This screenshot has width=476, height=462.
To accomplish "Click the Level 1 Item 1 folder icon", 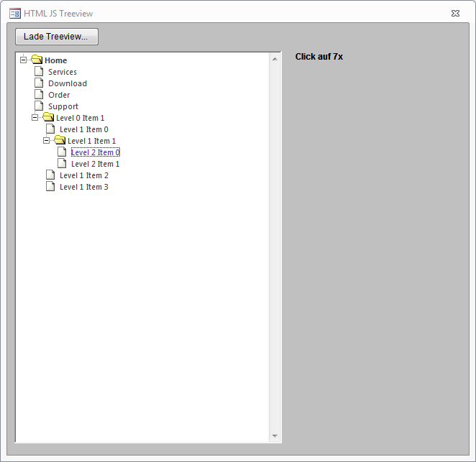I will pyautogui.click(x=60, y=141).
